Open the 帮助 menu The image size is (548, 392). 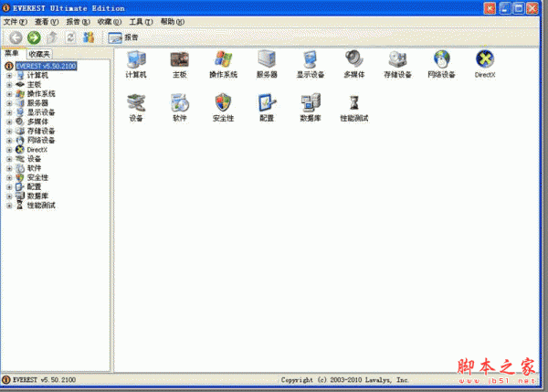[173, 22]
